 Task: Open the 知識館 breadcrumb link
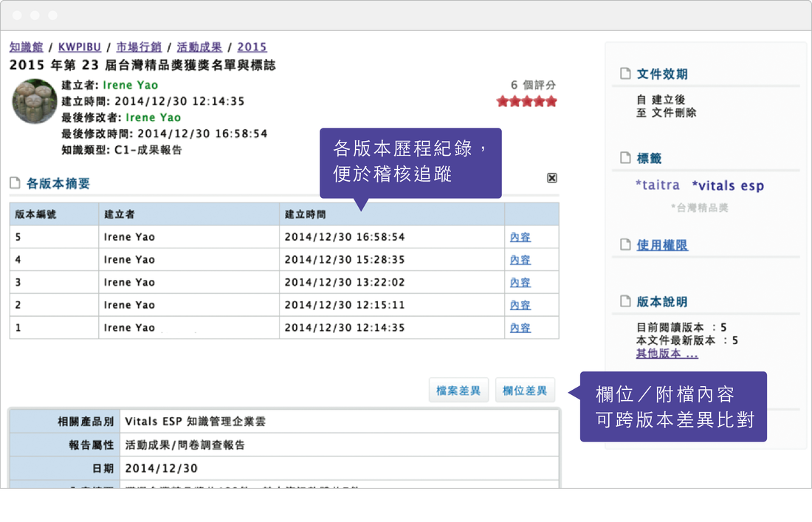(x=27, y=47)
